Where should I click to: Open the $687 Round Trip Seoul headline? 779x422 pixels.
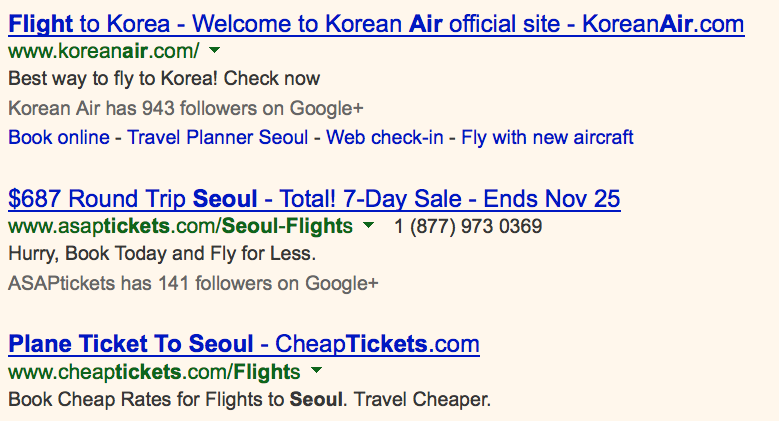[314, 198]
